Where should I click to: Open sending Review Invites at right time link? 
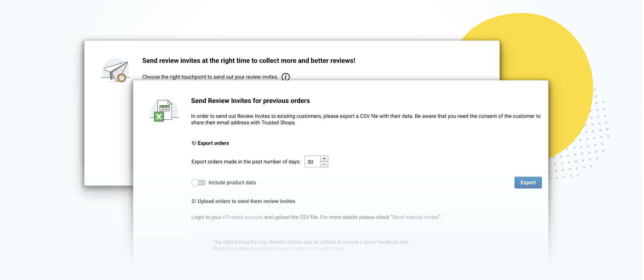click(x=299, y=248)
